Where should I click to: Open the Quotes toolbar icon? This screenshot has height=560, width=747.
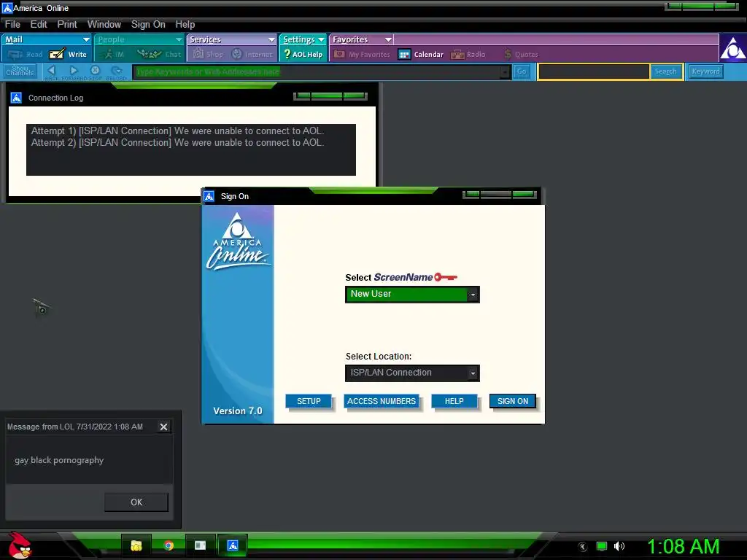coord(521,54)
